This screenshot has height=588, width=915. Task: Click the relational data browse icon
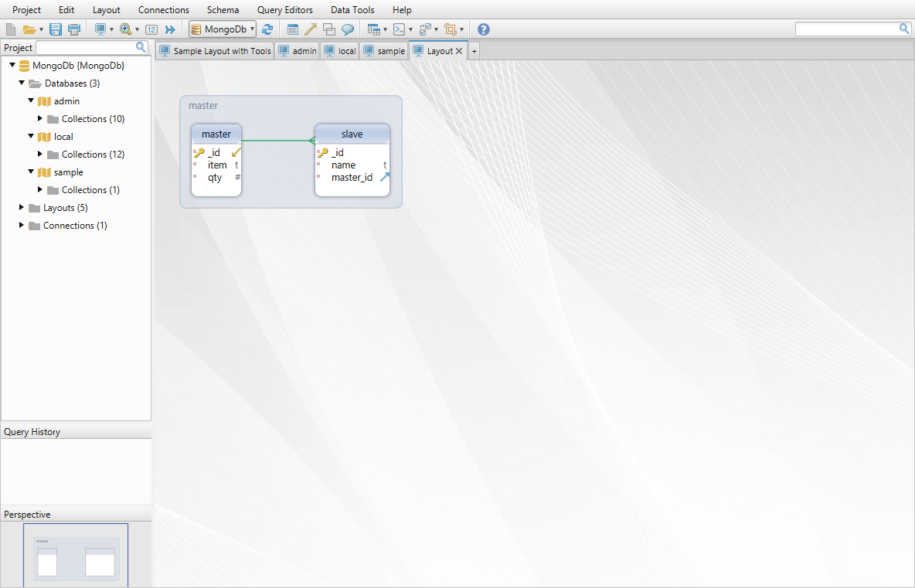click(x=373, y=29)
